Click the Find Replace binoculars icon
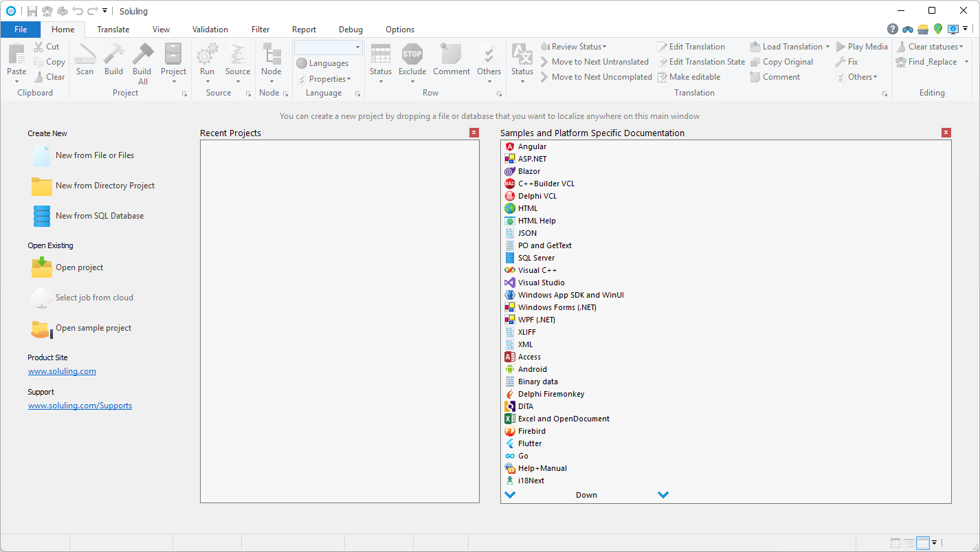This screenshot has height=552, width=980. (x=900, y=61)
